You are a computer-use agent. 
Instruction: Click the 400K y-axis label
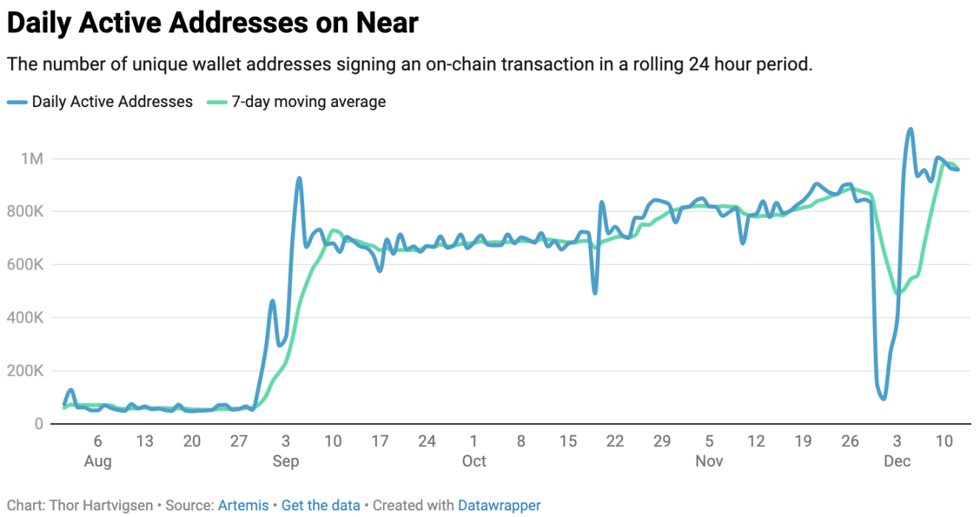(27, 318)
